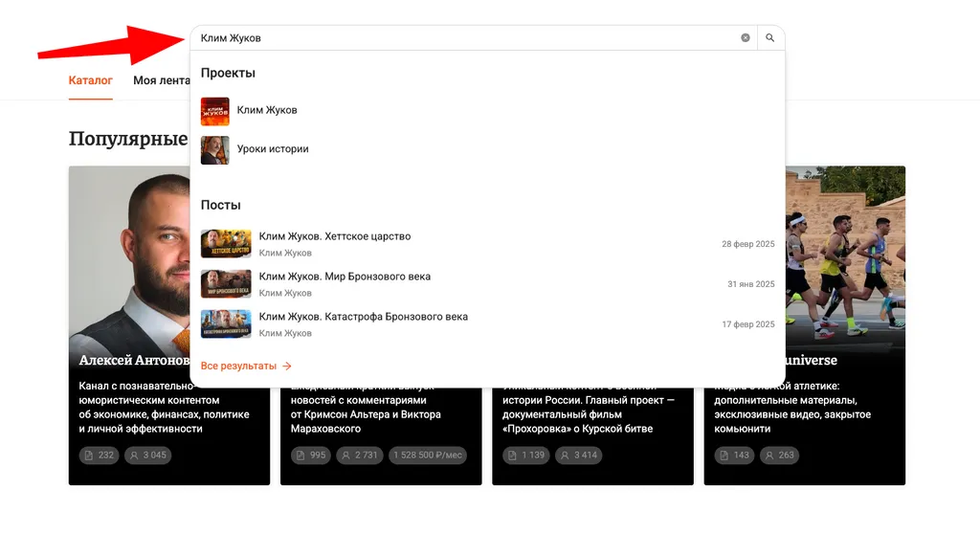The width and height of the screenshot is (980, 556).
Task: Open post Клим Жуков. Катастрофа Бронзового века
Action: point(363,317)
